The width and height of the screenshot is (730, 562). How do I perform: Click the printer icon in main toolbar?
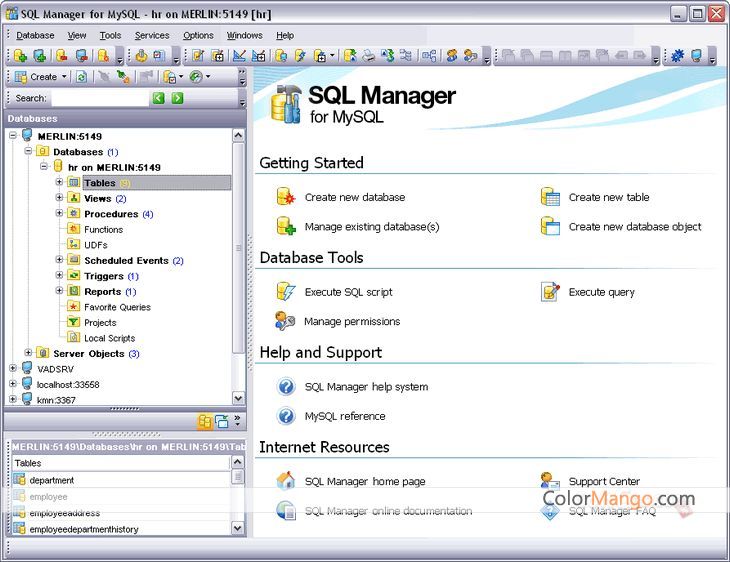tap(368, 56)
